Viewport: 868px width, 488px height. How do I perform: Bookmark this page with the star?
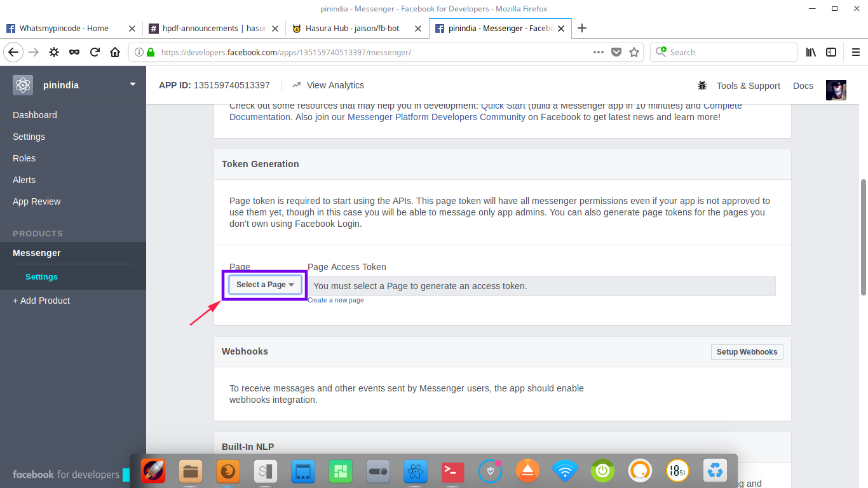634,52
